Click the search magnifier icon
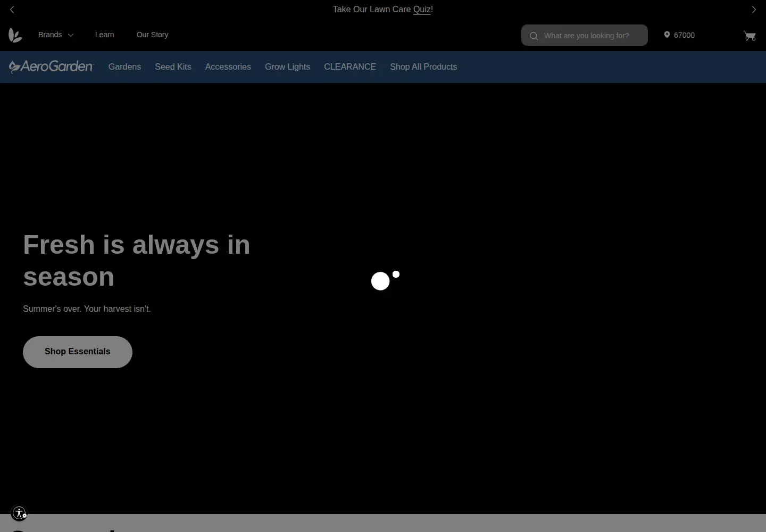The height and width of the screenshot is (532, 766). click(x=534, y=36)
